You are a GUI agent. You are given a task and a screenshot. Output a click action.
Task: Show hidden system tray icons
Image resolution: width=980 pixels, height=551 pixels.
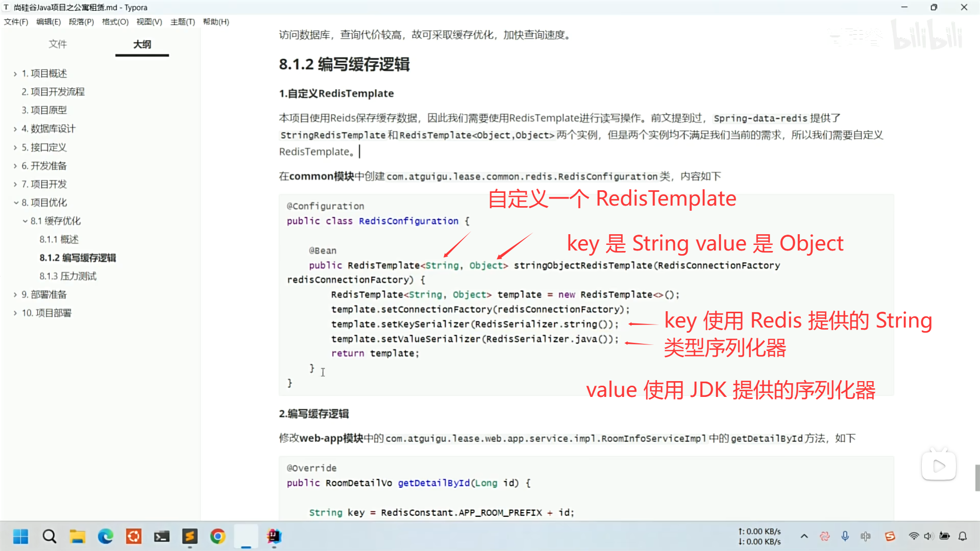click(804, 536)
